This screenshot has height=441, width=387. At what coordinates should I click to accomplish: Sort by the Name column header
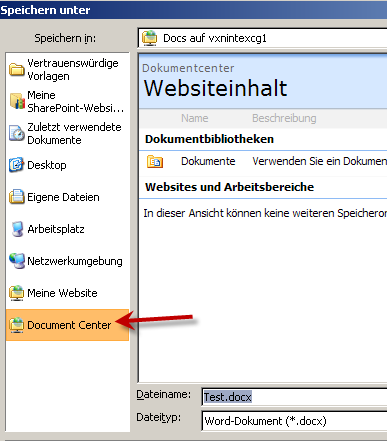(x=195, y=118)
